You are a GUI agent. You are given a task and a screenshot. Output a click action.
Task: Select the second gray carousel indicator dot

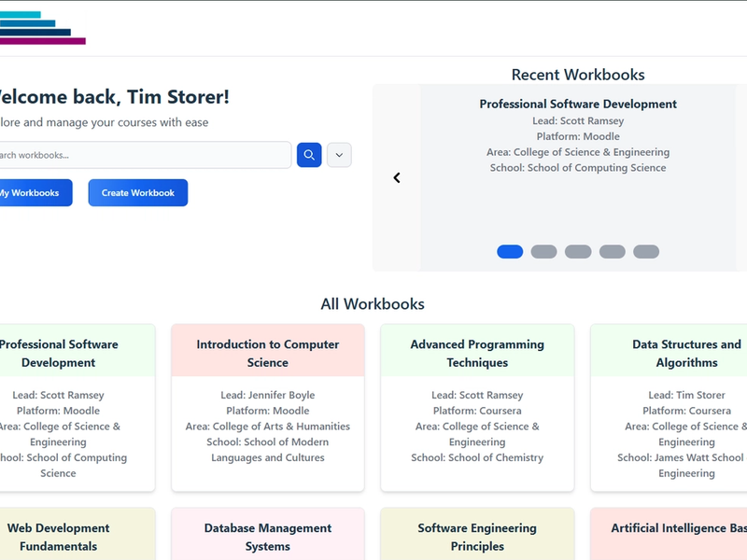point(542,251)
